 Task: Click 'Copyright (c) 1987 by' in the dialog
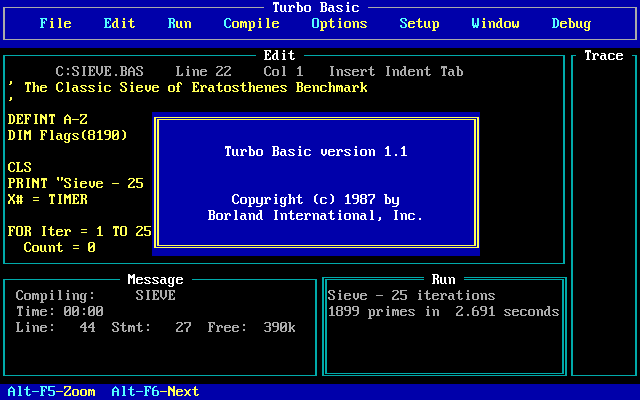tap(316, 199)
